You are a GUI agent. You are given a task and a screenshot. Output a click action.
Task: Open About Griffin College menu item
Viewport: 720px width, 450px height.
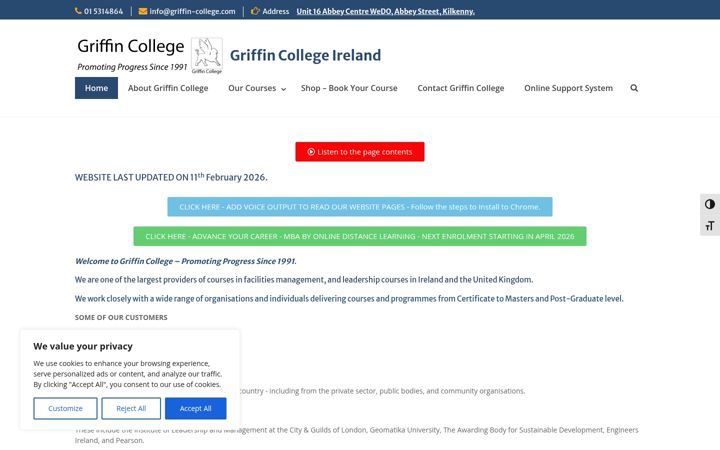coord(168,88)
